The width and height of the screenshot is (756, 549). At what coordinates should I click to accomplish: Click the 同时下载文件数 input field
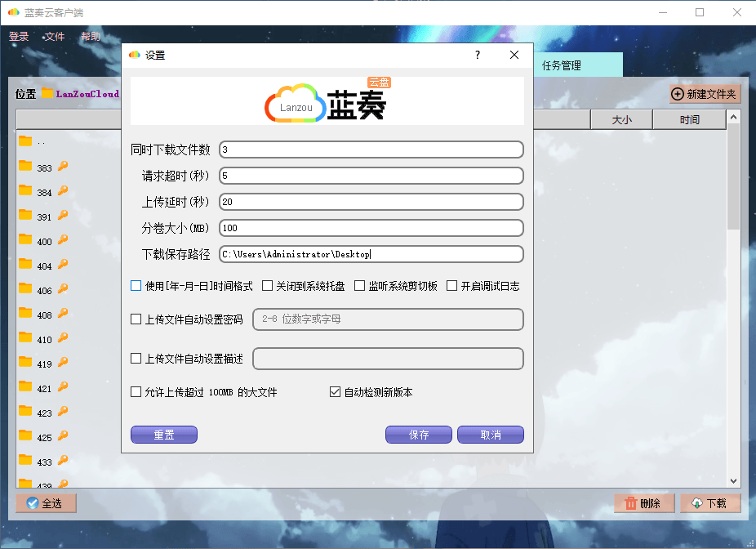[x=371, y=150]
